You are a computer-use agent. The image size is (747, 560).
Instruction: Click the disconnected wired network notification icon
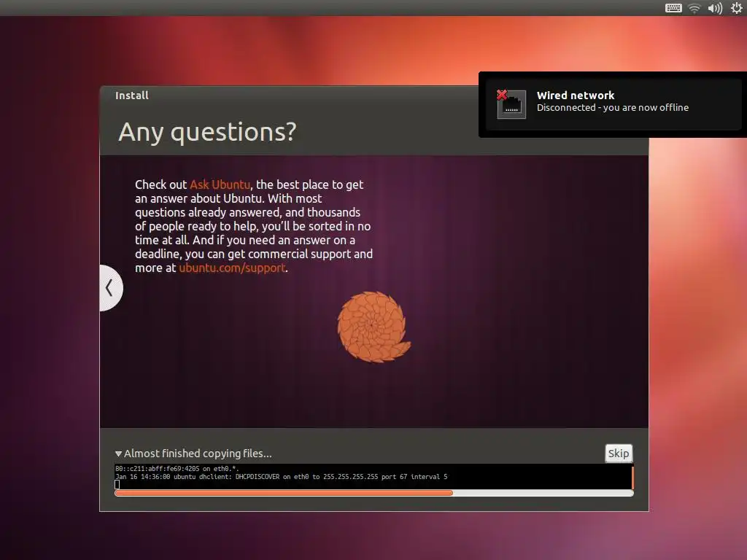coord(511,104)
